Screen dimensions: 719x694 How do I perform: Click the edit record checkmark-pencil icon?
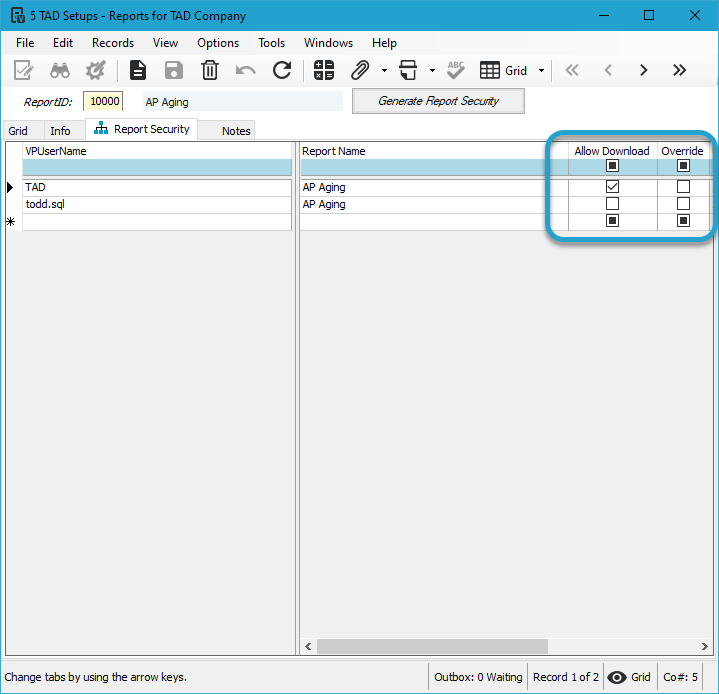[x=23, y=71]
